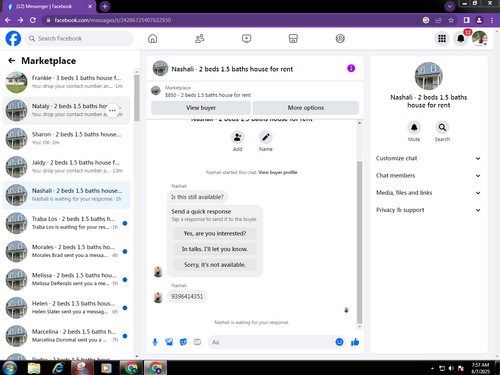500x375 pixels.
Task: Send a thumbs-up like
Action: click(x=355, y=342)
